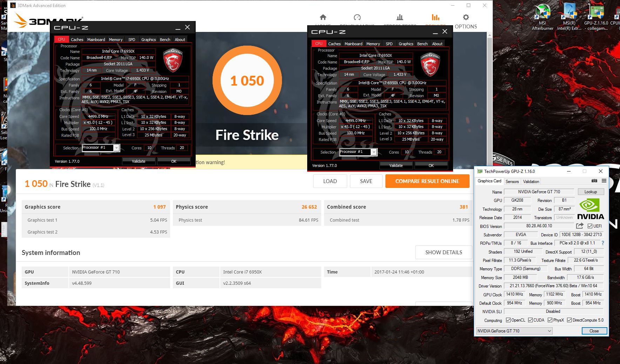Image resolution: width=620 pixels, height=364 pixels.
Task: Toggle the UEFI checkbox in GPU-Z
Action: pos(590,226)
